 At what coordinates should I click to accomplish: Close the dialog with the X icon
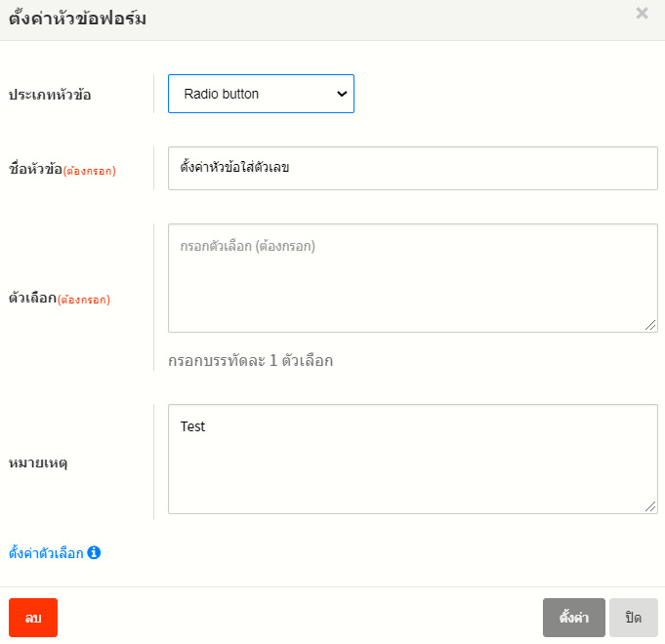point(642,14)
